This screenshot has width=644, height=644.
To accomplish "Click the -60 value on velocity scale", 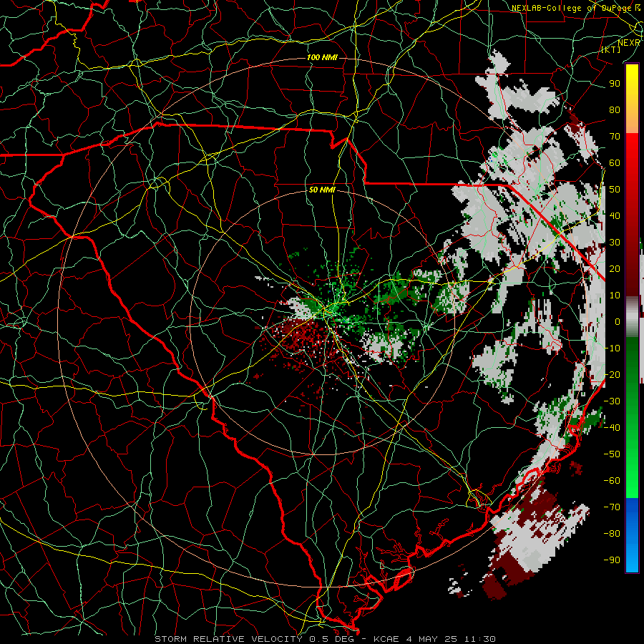I will coord(612,481).
